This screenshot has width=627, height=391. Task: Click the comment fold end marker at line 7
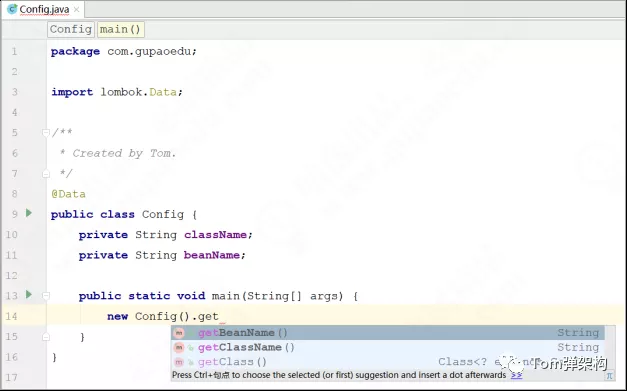(x=46, y=174)
